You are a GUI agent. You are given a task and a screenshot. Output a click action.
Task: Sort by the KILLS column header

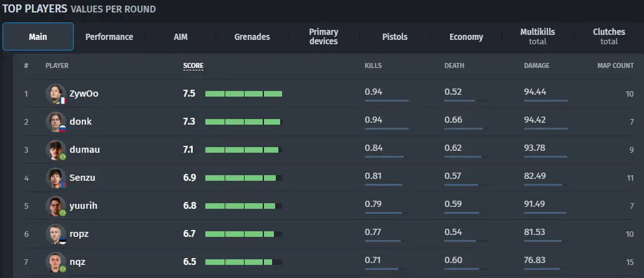click(x=373, y=65)
